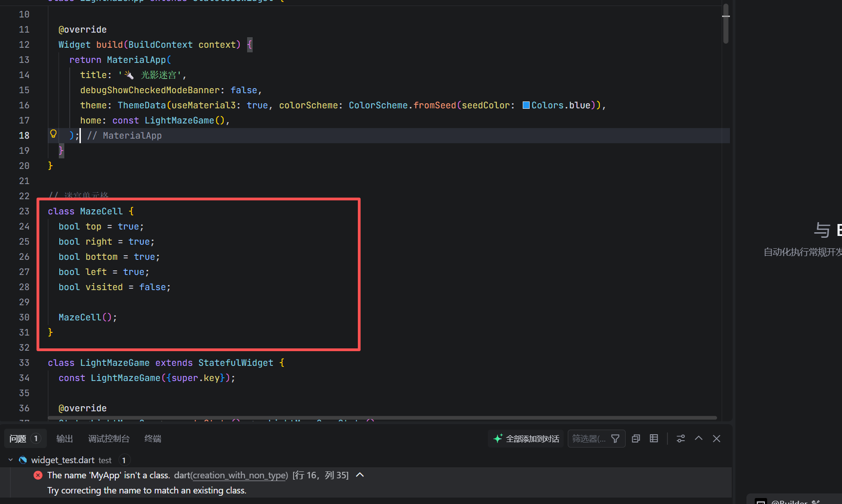Image resolution: width=842 pixels, height=504 pixels.
Task: Click the '// MaterialApp' closing label
Action: 124,135
